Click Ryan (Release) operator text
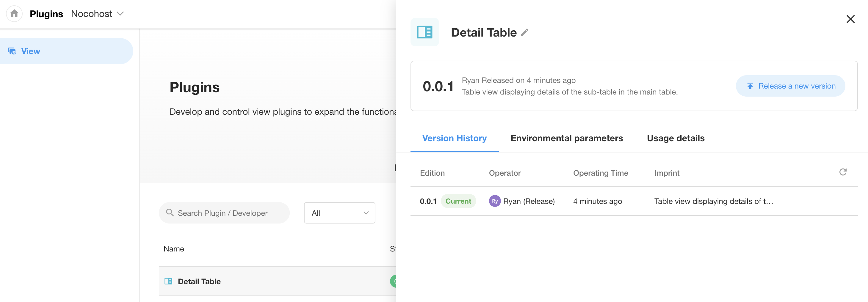 [529, 201]
